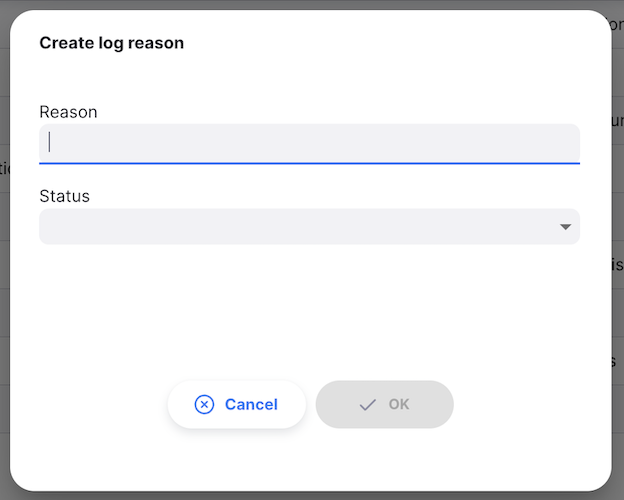Click the "Cancel" text label
Image resolution: width=624 pixels, height=500 pixels.
pyautogui.click(x=251, y=404)
